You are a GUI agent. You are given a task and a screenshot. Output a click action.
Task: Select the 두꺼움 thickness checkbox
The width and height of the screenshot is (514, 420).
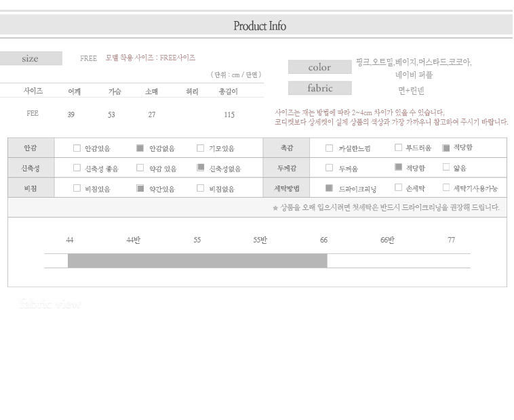point(330,167)
